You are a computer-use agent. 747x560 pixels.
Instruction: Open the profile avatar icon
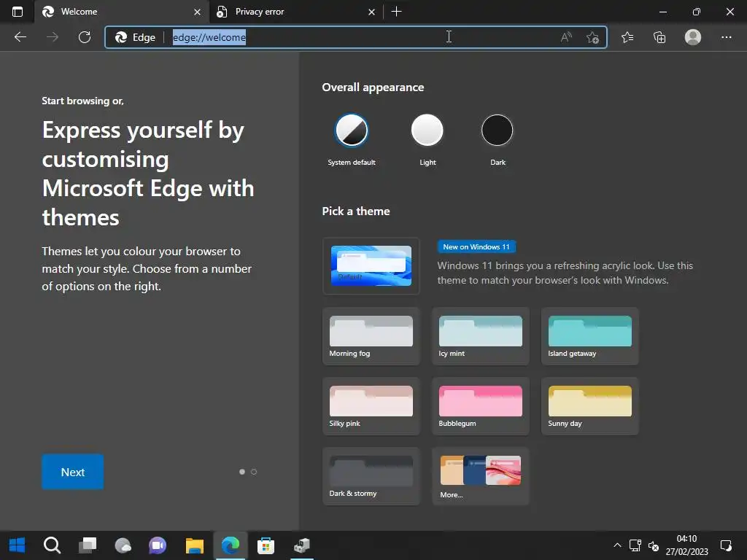coord(693,37)
